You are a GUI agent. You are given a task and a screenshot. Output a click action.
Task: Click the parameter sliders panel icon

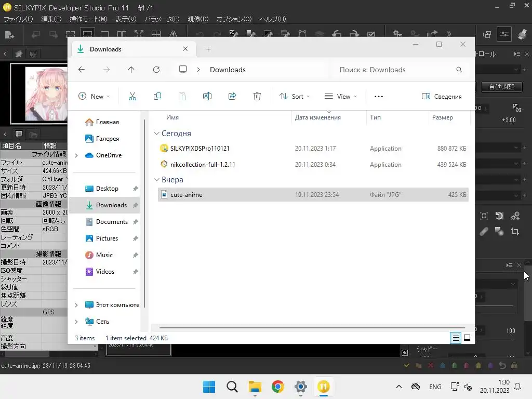click(504, 34)
